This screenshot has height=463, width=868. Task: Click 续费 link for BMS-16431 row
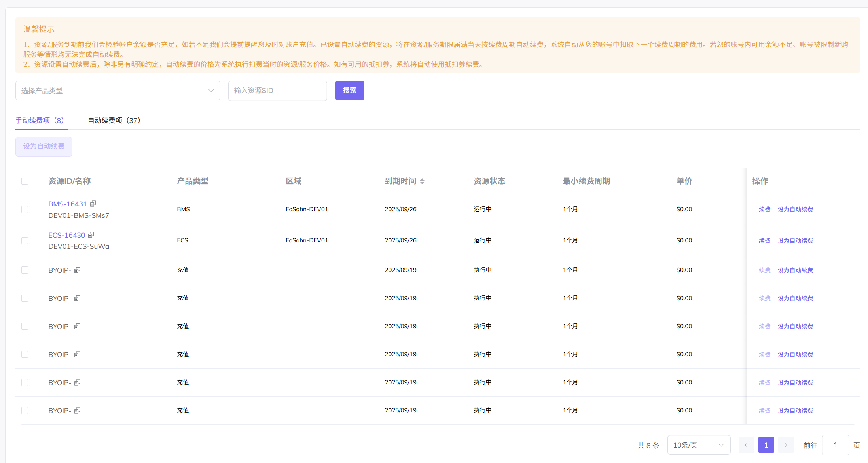point(764,210)
